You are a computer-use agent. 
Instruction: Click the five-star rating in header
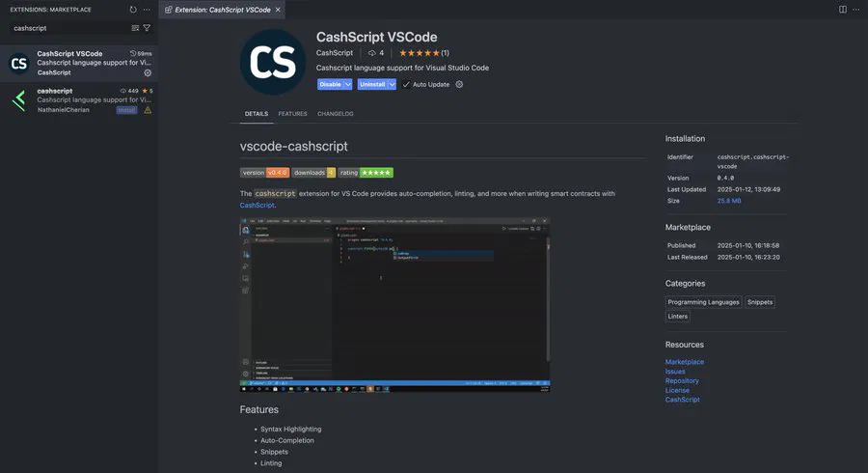click(420, 53)
